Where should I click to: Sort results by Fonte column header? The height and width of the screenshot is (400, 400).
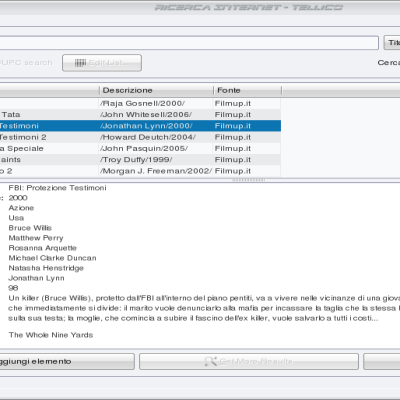pos(248,90)
